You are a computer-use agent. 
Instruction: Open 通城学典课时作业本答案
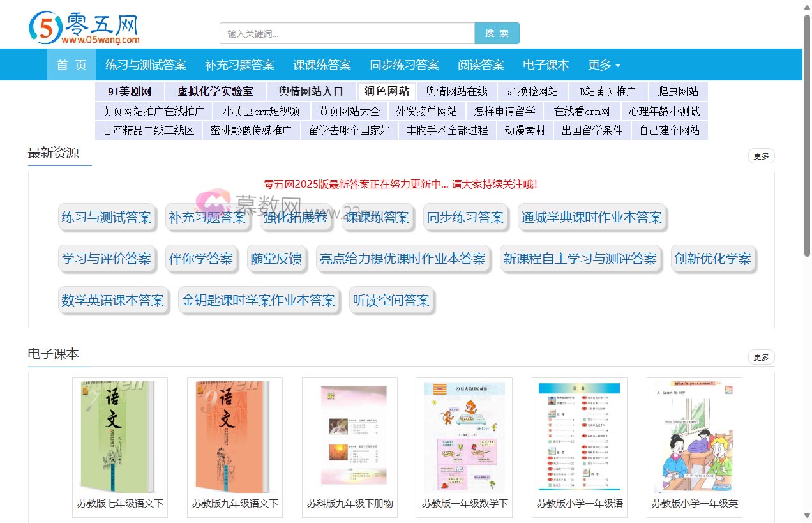click(592, 217)
